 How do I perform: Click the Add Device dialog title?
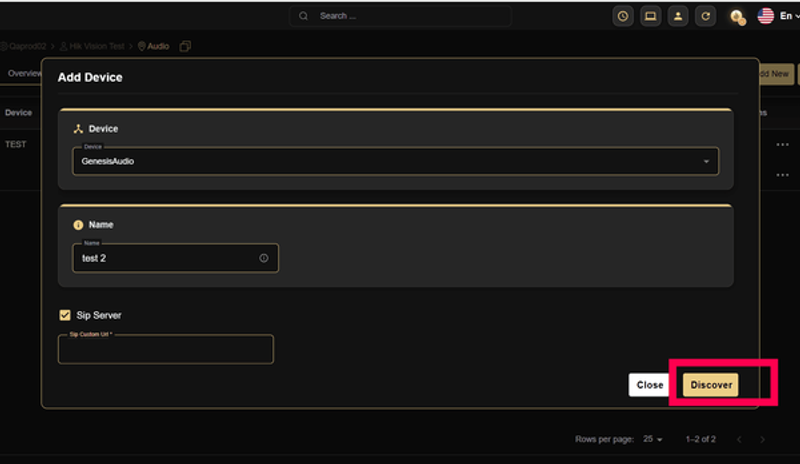point(90,78)
